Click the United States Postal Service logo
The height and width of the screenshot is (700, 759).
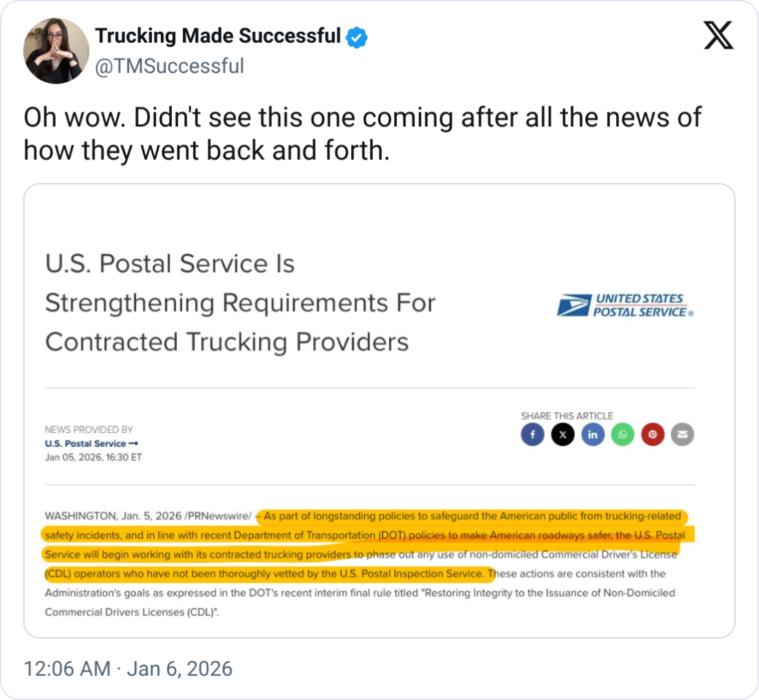(625, 305)
